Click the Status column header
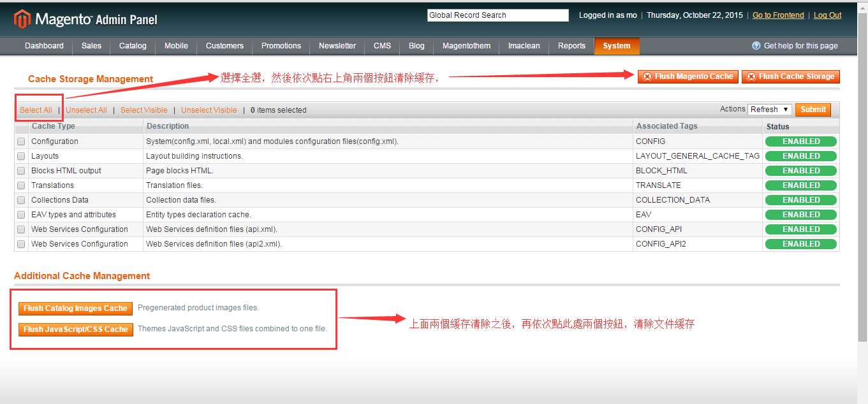 click(x=801, y=126)
